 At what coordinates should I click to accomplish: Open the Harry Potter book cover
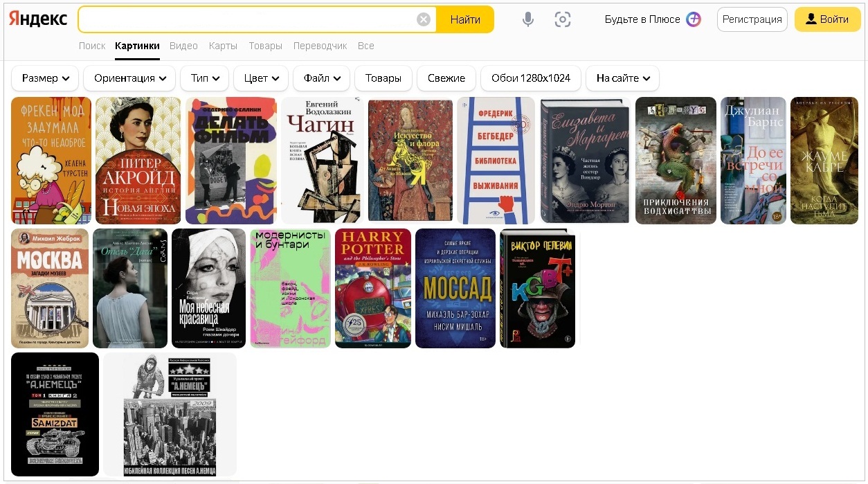point(373,288)
